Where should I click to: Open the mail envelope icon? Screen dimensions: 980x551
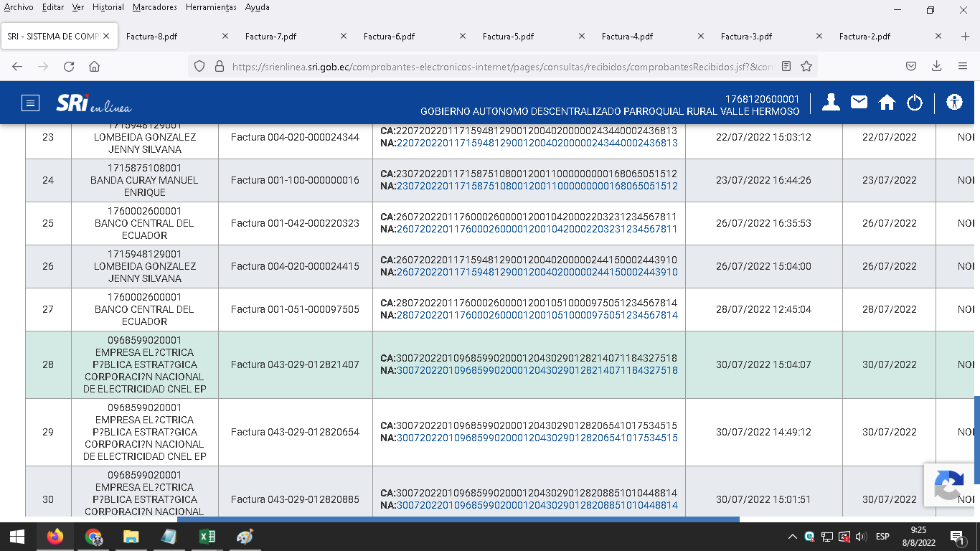[x=859, y=103]
